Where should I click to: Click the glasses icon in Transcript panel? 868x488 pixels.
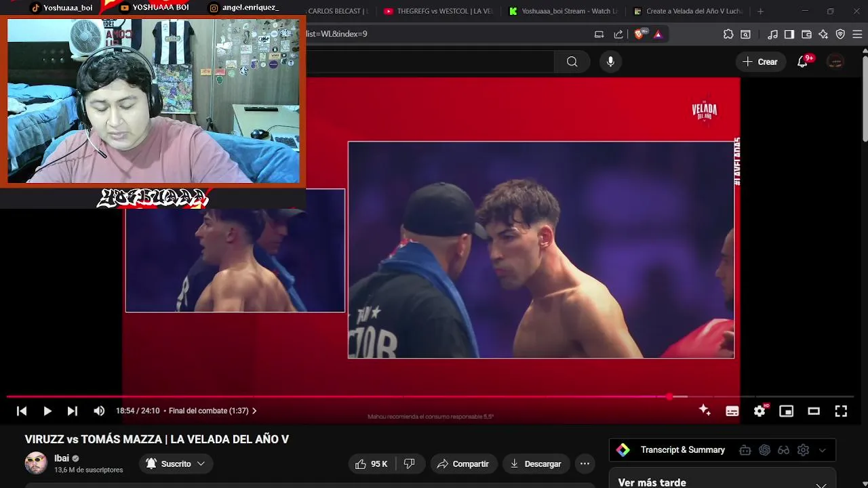(x=784, y=450)
